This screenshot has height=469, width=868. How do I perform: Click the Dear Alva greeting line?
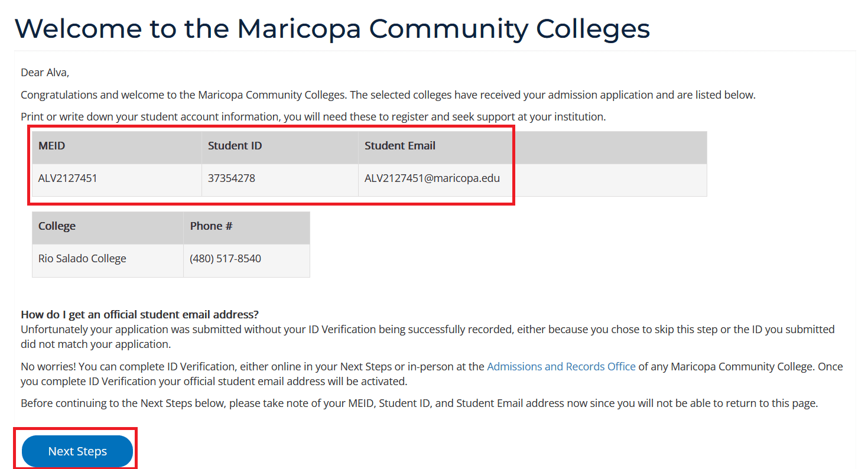pos(45,73)
